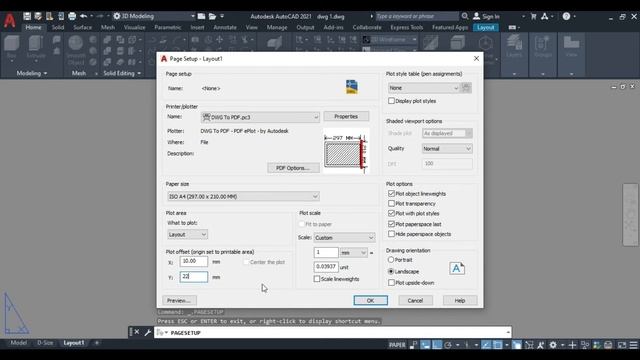The image size is (640, 360).
Task: Click the Properties button for plotter
Action: coord(346,116)
